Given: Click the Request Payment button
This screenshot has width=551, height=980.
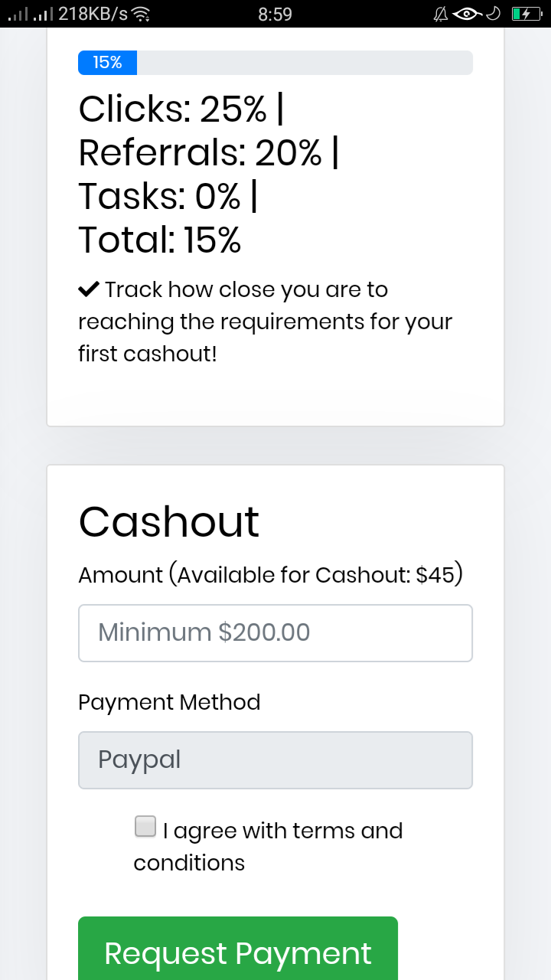Looking at the screenshot, I should point(238,949).
